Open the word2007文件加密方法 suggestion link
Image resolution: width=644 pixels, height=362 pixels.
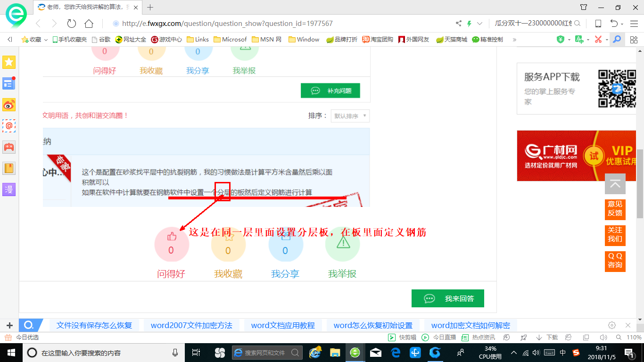tap(191, 325)
